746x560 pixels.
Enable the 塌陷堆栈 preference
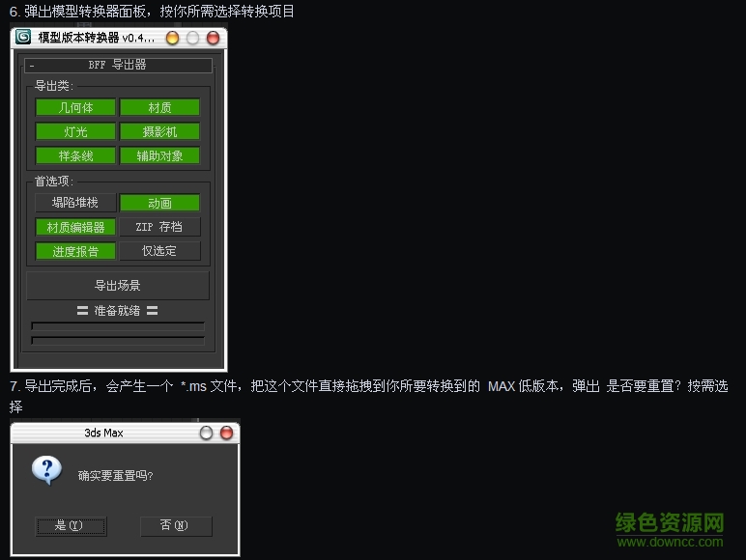coord(75,203)
